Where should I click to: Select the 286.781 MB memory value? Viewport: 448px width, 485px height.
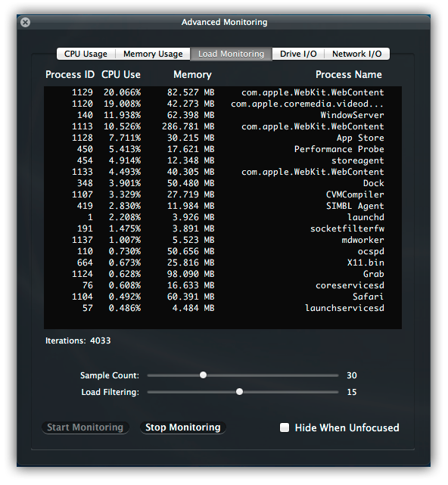coord(188,126)
